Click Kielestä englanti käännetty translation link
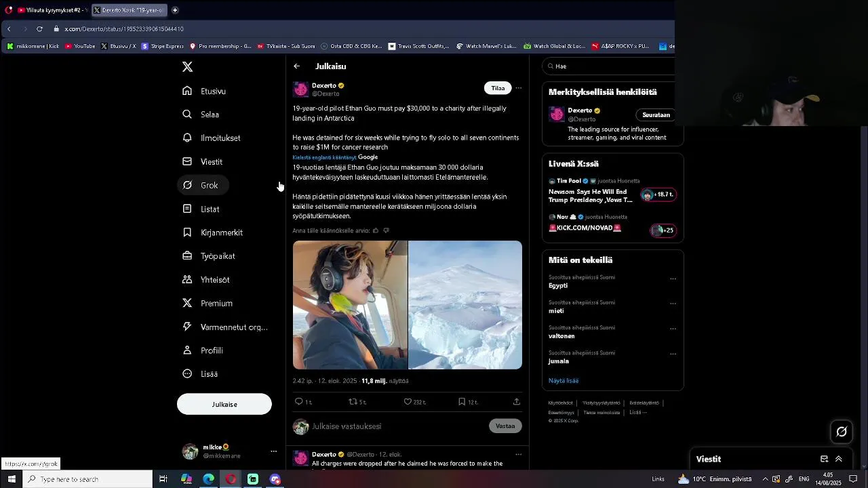Image resolution: width=868 pixels, height=488 pixels. 324,157
